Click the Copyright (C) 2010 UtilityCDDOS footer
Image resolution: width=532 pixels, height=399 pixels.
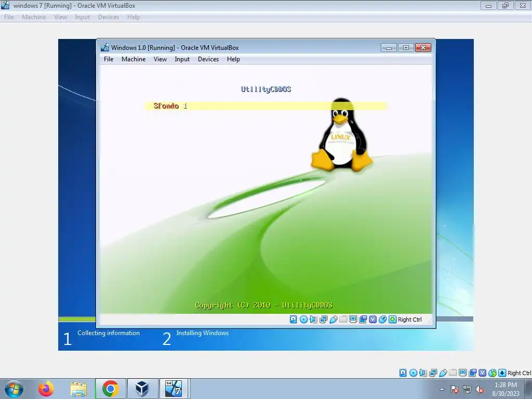pos(264,305)
